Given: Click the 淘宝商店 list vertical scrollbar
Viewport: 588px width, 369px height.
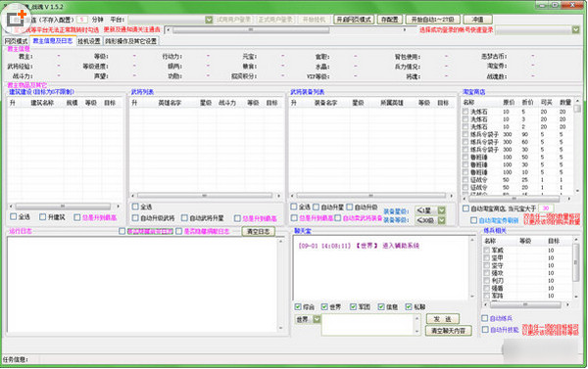Looking at the screenshot, I should [x=577, y=146].
